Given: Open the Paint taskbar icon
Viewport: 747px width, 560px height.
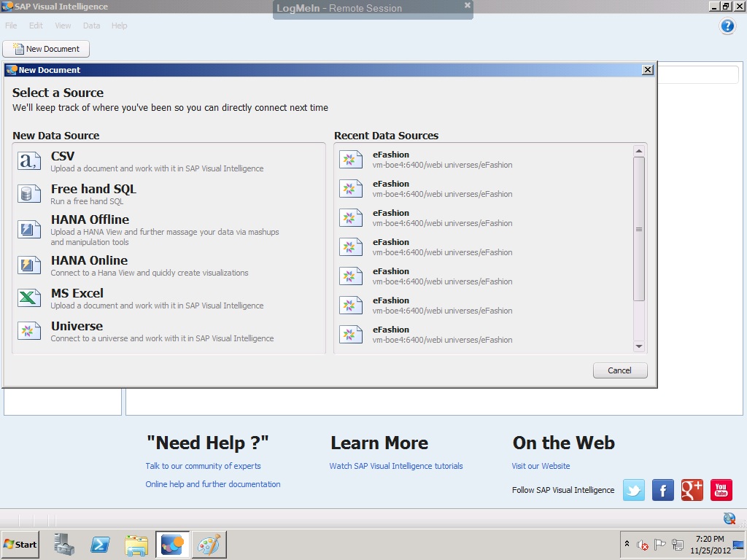Looking at the screenshot, I should pyautogui.click(x=209, y=544).
